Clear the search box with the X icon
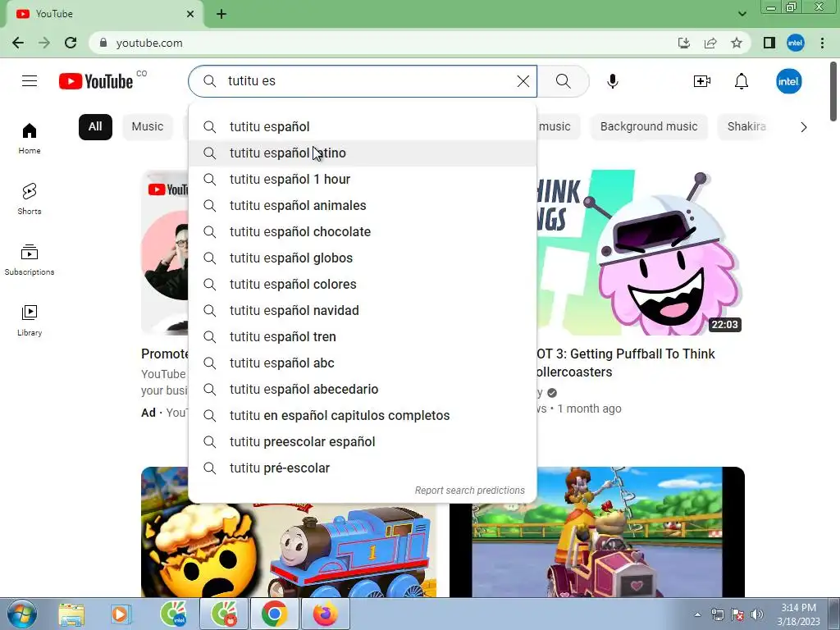Image resolution: width=840 pixels, height=630 pixels. 523,81
